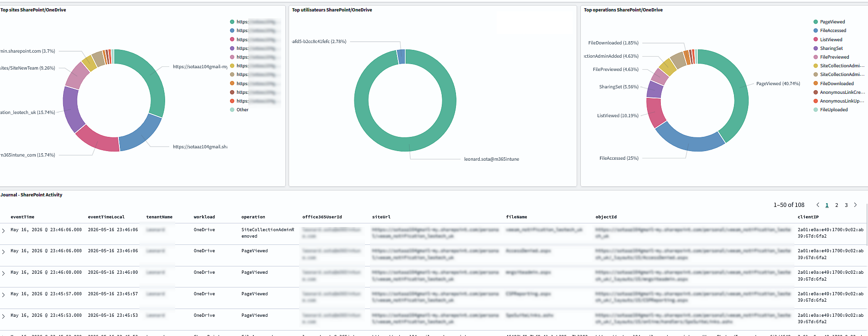Click the leonard.sota@m365intune chart label
868x336 pixels.
[492, 159]
